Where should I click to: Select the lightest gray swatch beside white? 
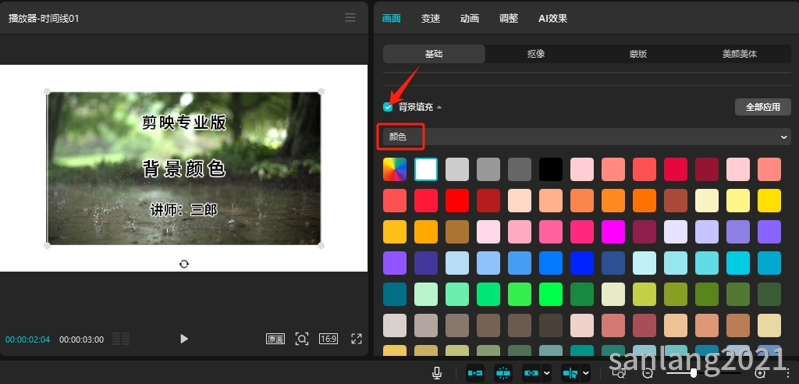tap(457, 169)
